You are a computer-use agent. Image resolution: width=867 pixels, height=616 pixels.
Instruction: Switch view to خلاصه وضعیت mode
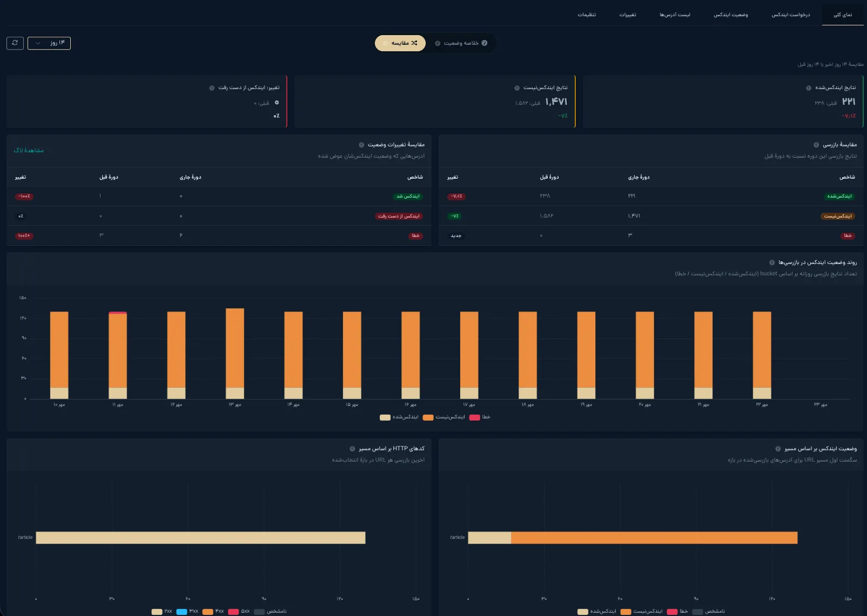[461, 43]
